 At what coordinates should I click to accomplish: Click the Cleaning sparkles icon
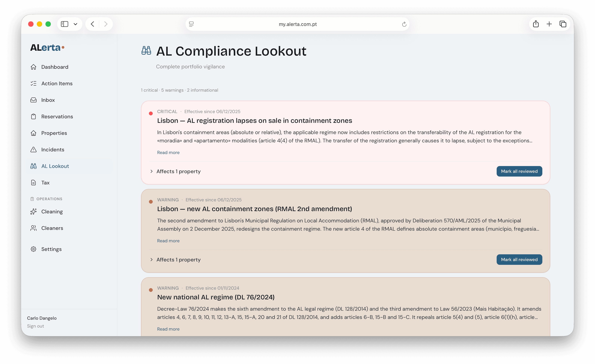33,211
